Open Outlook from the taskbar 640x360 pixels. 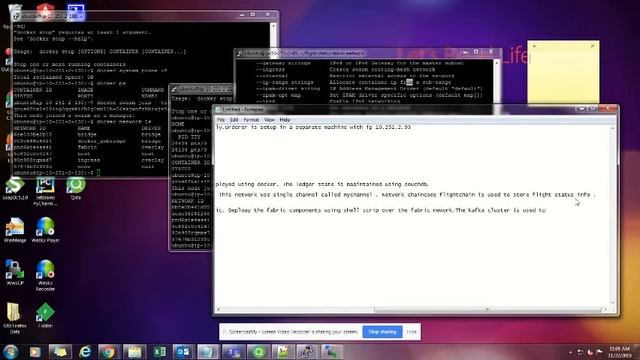coord(183,352)
